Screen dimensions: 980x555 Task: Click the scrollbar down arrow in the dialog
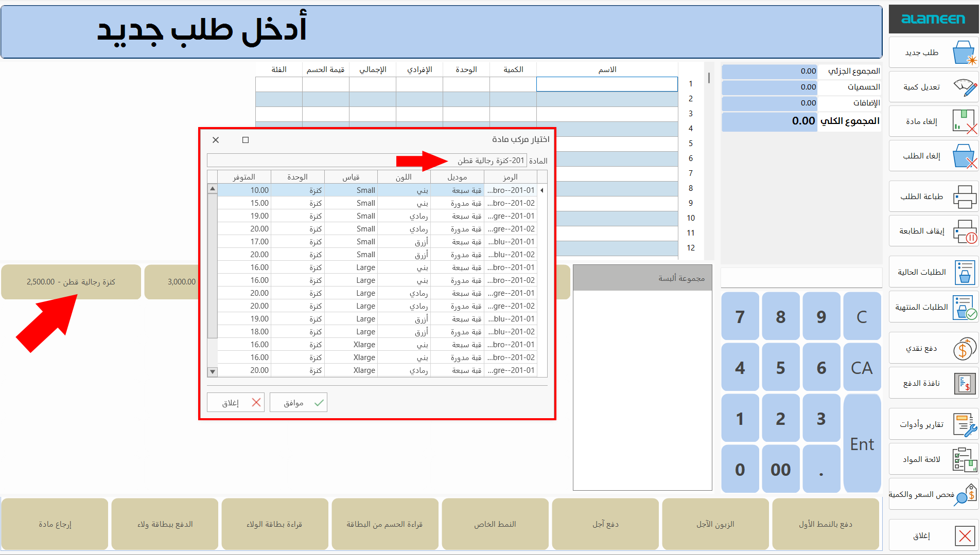click(x=212, y=371)
